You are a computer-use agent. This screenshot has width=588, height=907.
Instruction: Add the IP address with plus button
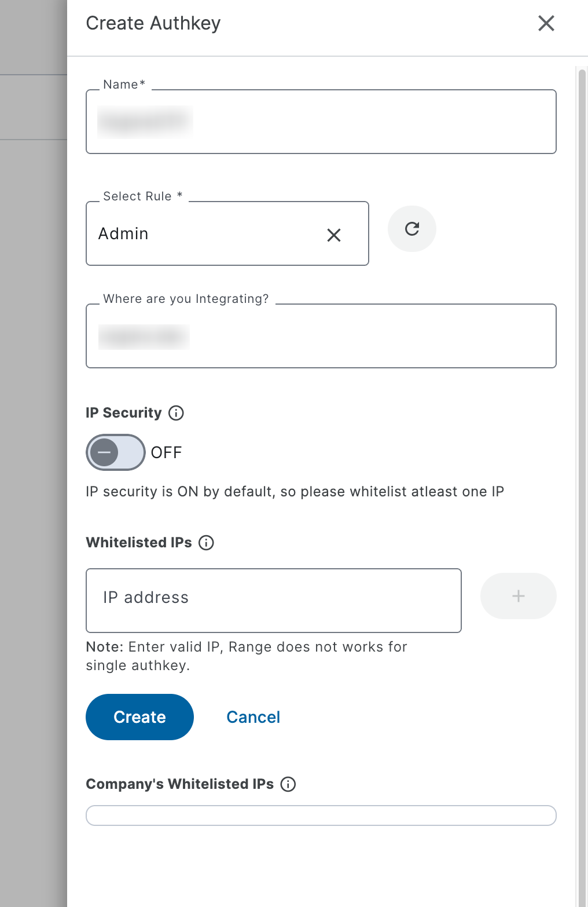[518, 596]
